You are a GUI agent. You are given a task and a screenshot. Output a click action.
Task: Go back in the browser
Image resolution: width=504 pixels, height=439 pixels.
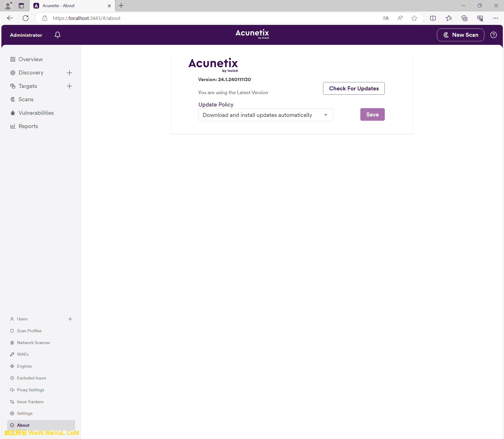[10, 18]
